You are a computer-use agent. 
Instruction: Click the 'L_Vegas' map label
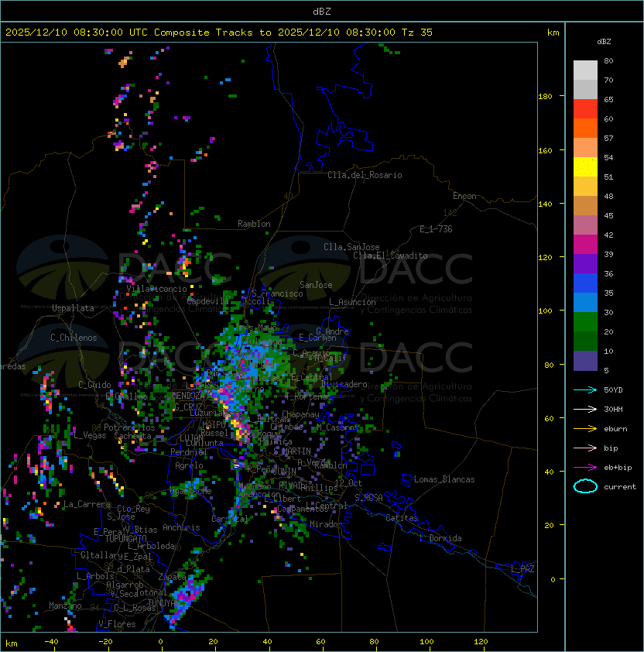(90, 435)
